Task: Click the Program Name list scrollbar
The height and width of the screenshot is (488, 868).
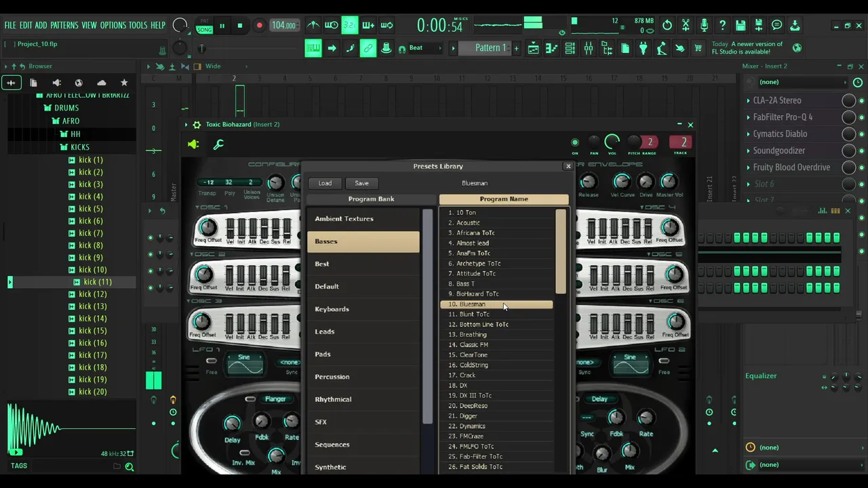Action: click(560, 251)
